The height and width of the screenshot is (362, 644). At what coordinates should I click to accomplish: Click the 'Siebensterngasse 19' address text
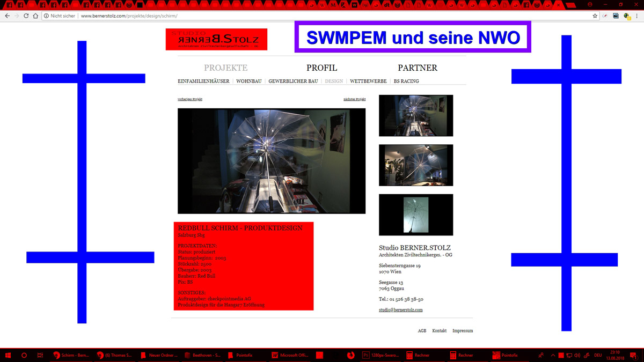coord(400,265)
